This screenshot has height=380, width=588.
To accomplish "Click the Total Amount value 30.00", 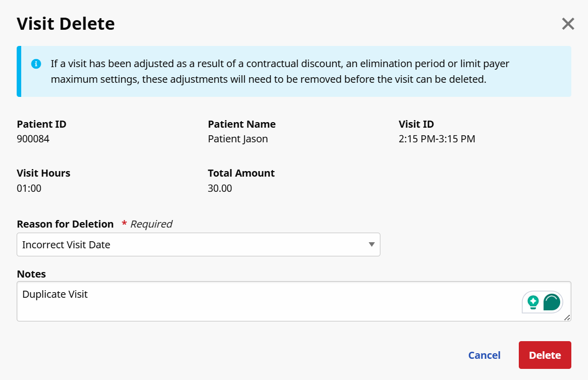I will click(220, 188).
